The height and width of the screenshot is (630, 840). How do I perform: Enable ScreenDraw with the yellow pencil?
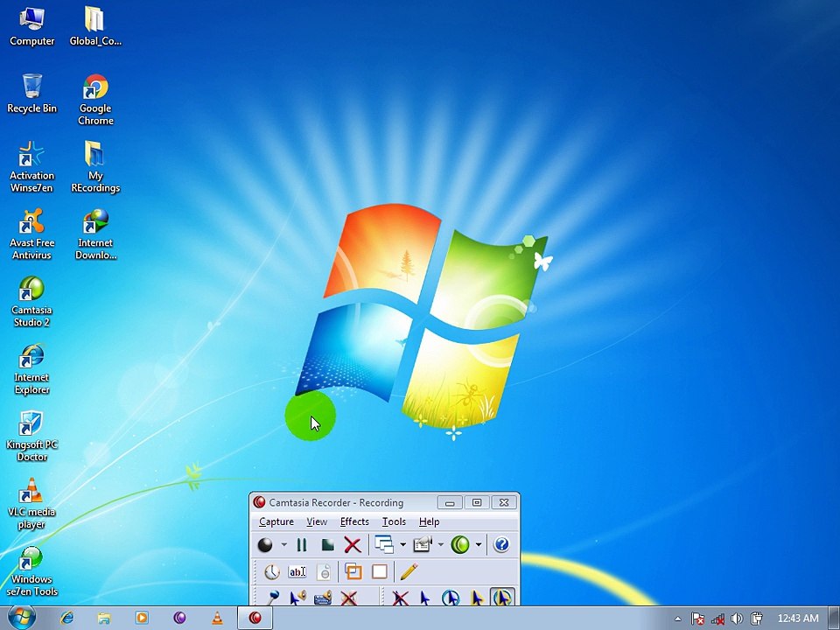click(409, 571)
